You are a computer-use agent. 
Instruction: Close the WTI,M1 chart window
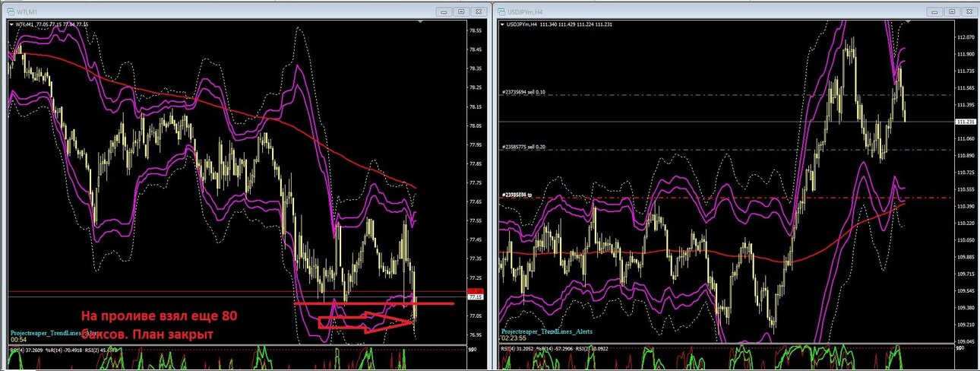pyautogui.click(x=479, y=11)
